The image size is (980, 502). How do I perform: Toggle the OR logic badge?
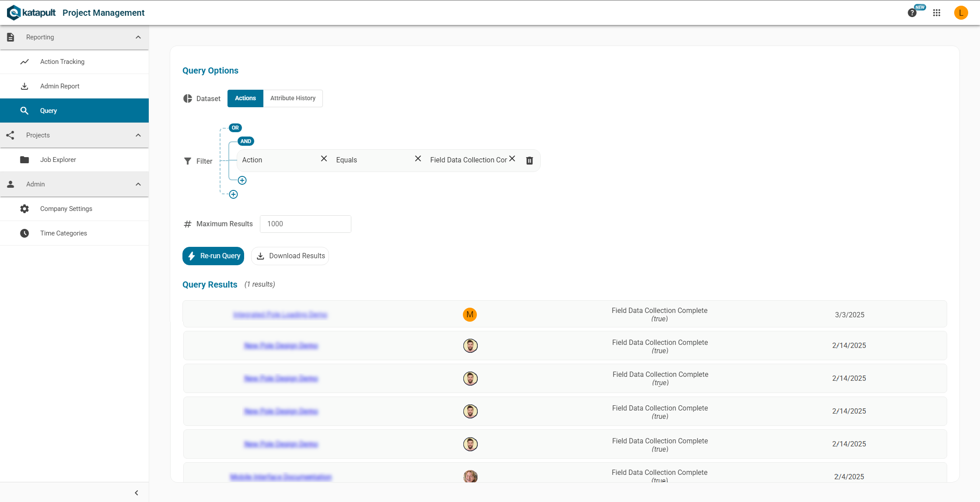[x=235, y=128]
